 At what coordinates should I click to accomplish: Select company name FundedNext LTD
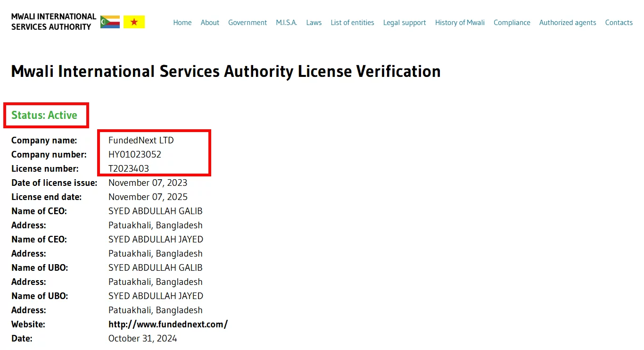click(x=141, y=140)
